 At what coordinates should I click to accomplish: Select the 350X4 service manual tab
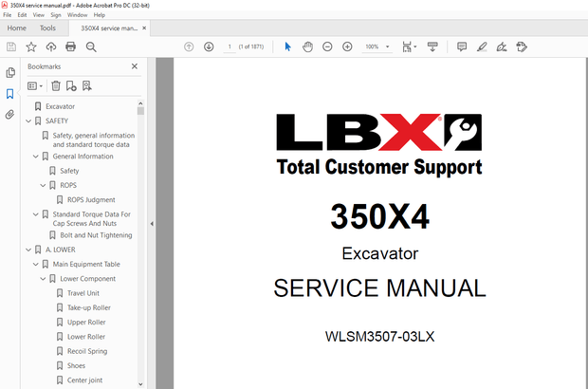[x=109, y=28]
